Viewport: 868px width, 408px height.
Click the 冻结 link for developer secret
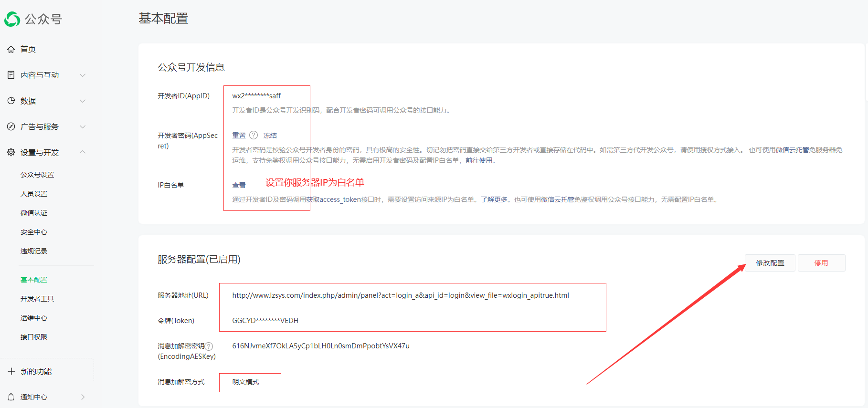[270, 136]
